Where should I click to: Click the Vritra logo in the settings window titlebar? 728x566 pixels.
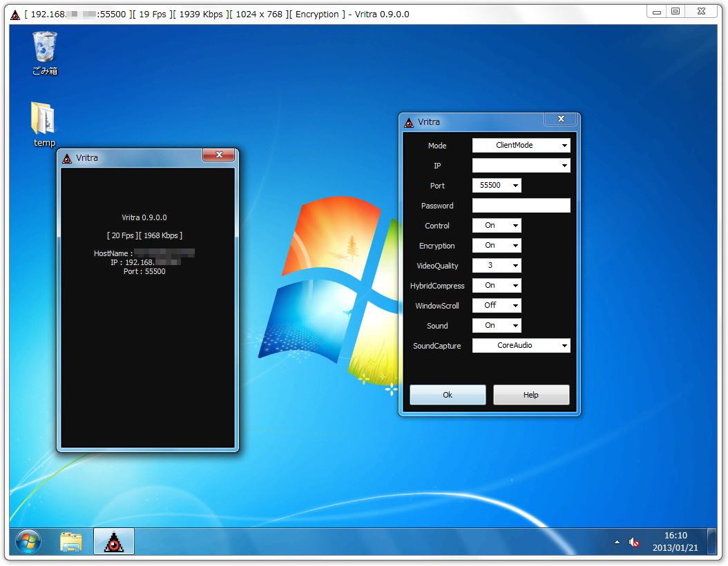point(408,122)
